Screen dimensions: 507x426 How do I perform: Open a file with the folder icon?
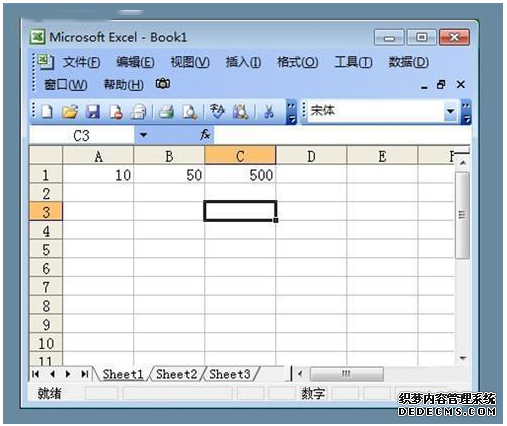click(x=70, y=112)
